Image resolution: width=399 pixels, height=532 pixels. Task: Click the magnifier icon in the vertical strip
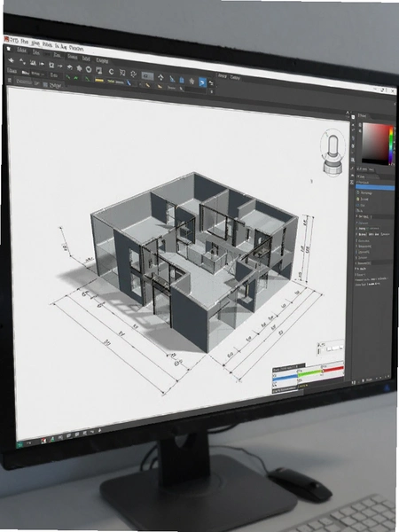[353, 160]
